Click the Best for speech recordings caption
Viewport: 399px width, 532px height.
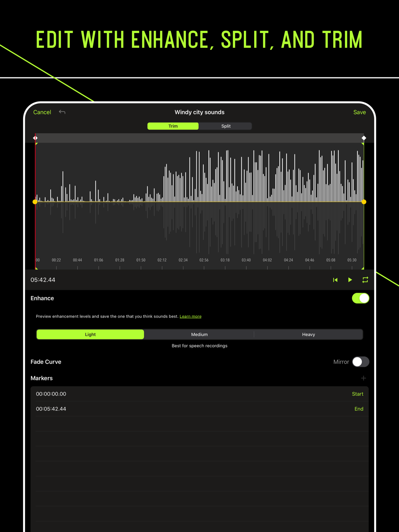199,346
